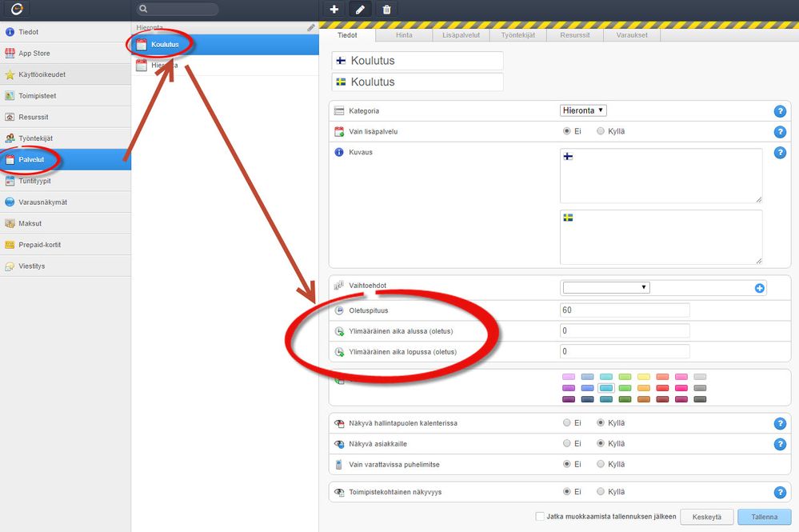Pick the dark gray swatch in bottom row
Image resolution: width=799 pixels, height=532 pixels.
click(x=700, y=399)
